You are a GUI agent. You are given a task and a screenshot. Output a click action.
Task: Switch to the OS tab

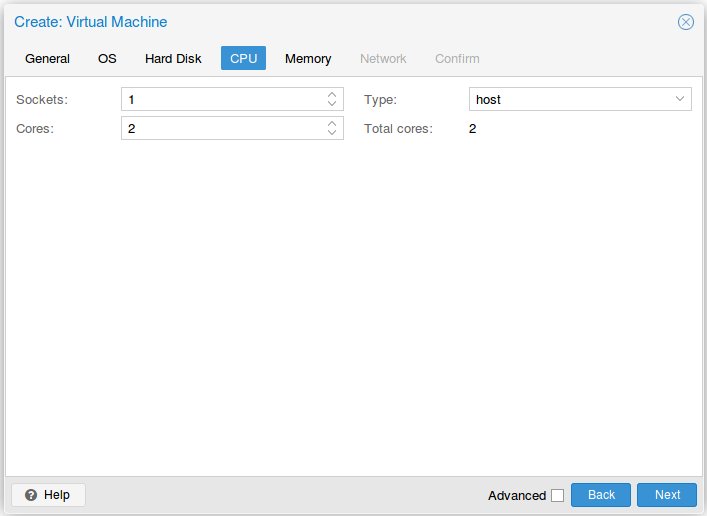[x=107, y=59]
